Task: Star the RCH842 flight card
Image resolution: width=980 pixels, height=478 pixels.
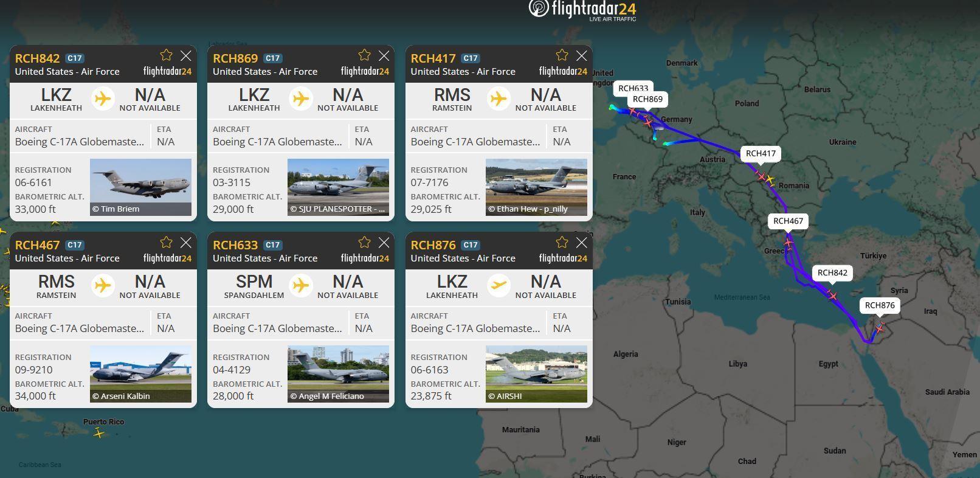Action: point(166,55)
